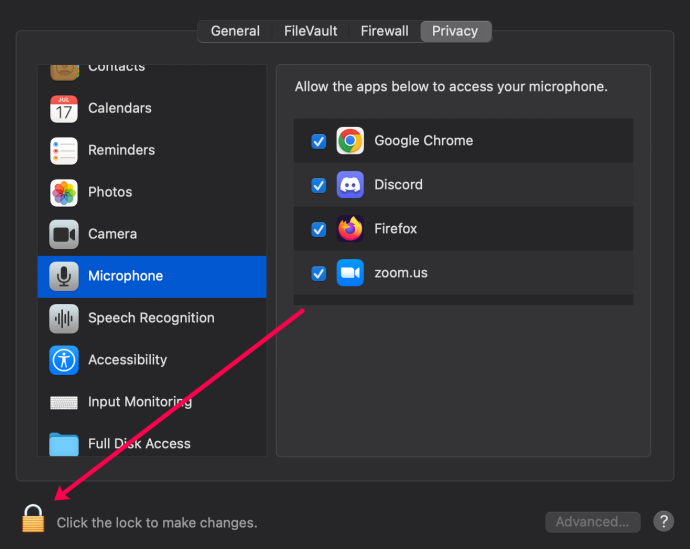Image resolution: width=690 pixels, height=549 pixels.
Task: Select Input Monitoring in the list
Action: pyautogui.click(x=152, y=402)
